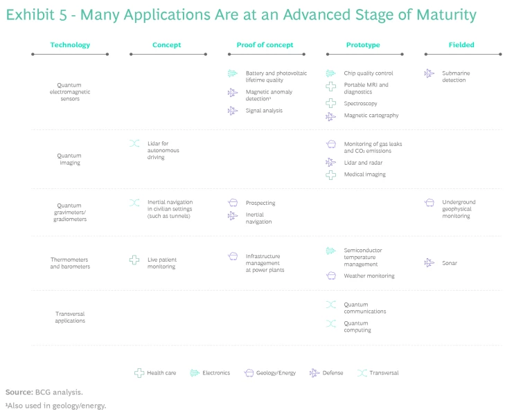Click the Exhibit 5 chart title
The image size is (532, 416).
pyautogui.click(x=241, y=15)
